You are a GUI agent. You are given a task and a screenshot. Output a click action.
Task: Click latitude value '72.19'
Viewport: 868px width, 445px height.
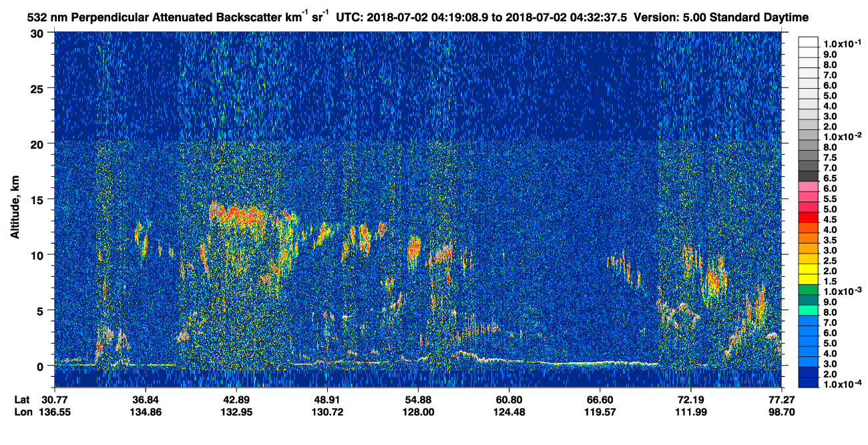click(x=690, y=400)
